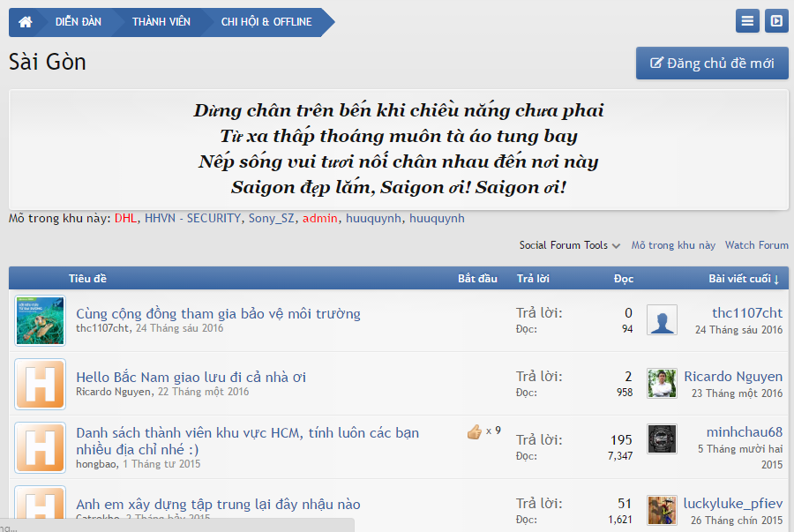Click Ricardo Nguyen's last-post avatar

(662, 384)
